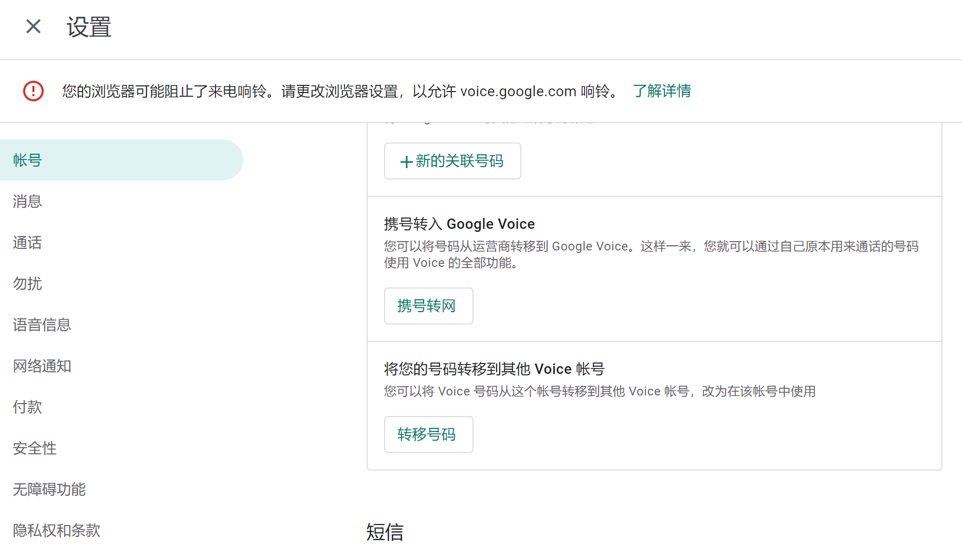The image size is (962, 560).
Task: Navigate to 勿扰 settings
Action: [28, 283]
